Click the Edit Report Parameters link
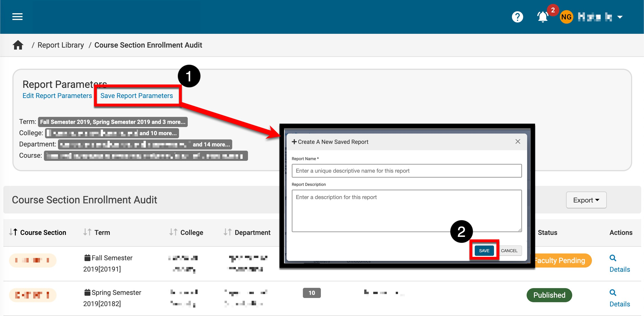 click(x=57, y=96)
